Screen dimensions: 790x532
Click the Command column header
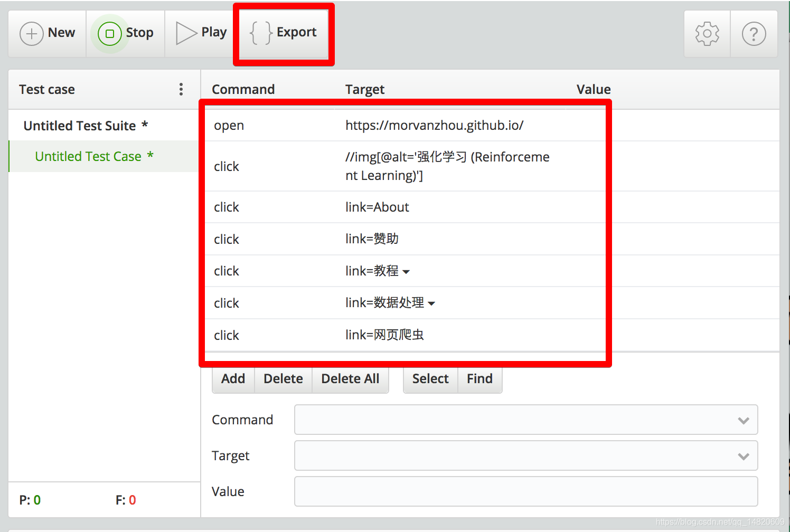click(243, 89)
